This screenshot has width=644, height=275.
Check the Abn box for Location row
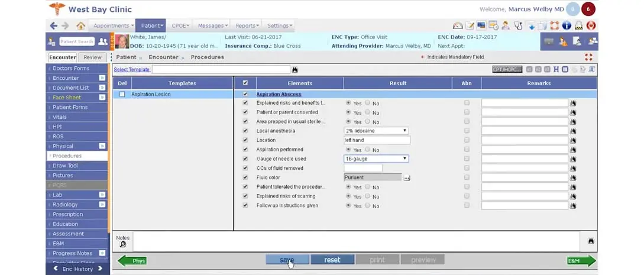[x=467, y=140]
